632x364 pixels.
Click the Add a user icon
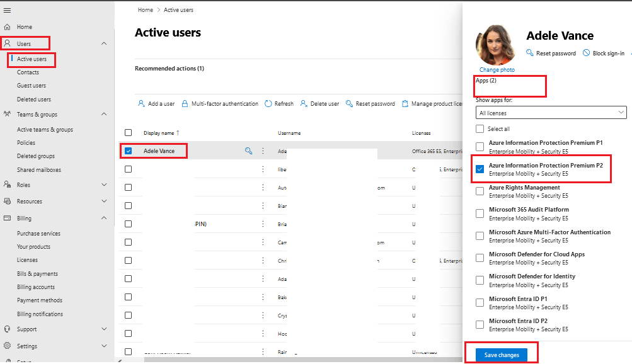pos(141,103)
